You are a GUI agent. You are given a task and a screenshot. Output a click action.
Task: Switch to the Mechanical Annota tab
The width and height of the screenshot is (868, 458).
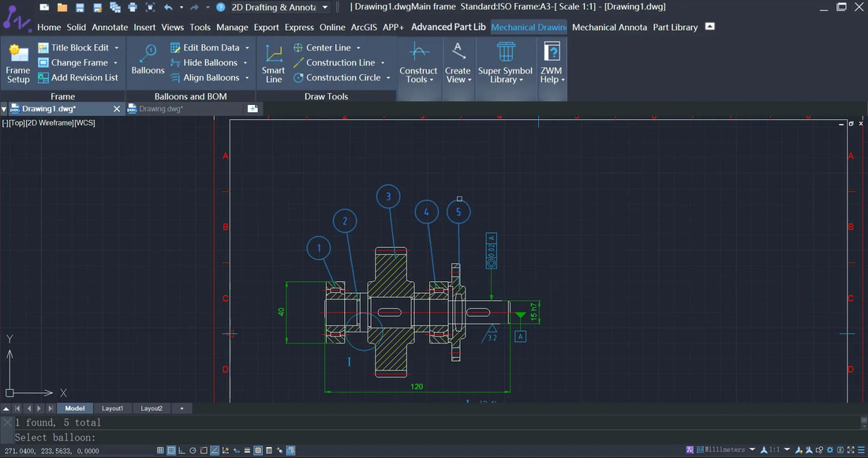tap(609, 27)
